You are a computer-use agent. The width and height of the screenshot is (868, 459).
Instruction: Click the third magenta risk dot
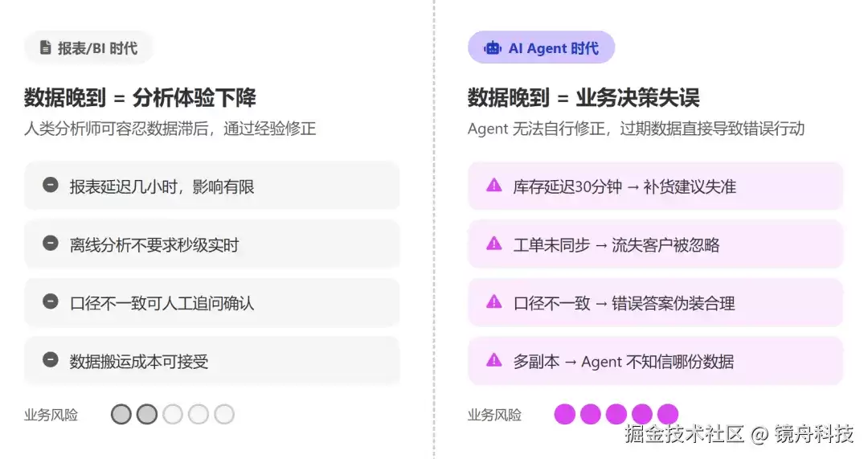point(616,414)
